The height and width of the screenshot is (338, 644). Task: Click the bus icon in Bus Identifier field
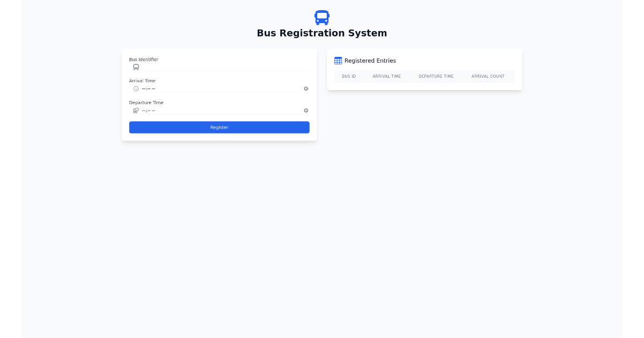point(136,67)
